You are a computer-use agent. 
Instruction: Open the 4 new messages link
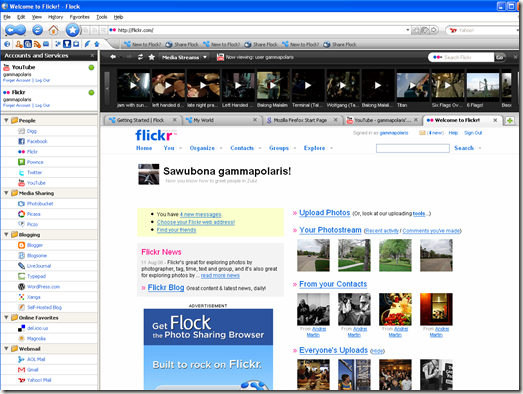click(200, 214)
